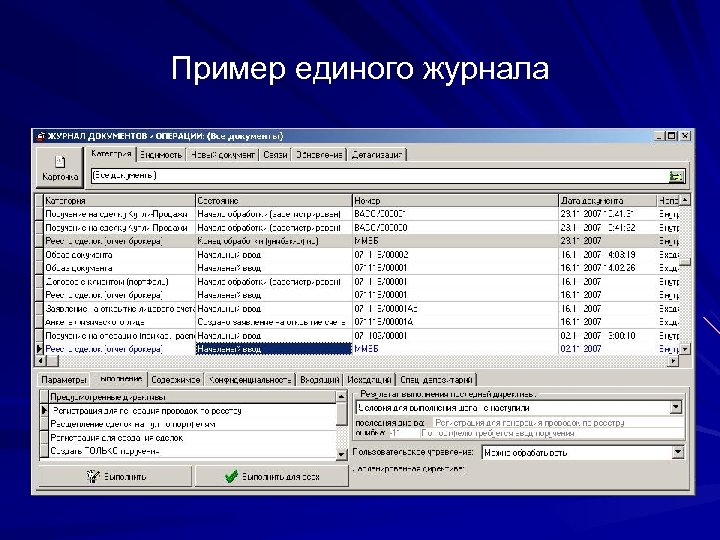Viewport: 720px width, 540px height.
Task: Open the Детализация tab
Action: coord(377,155)
